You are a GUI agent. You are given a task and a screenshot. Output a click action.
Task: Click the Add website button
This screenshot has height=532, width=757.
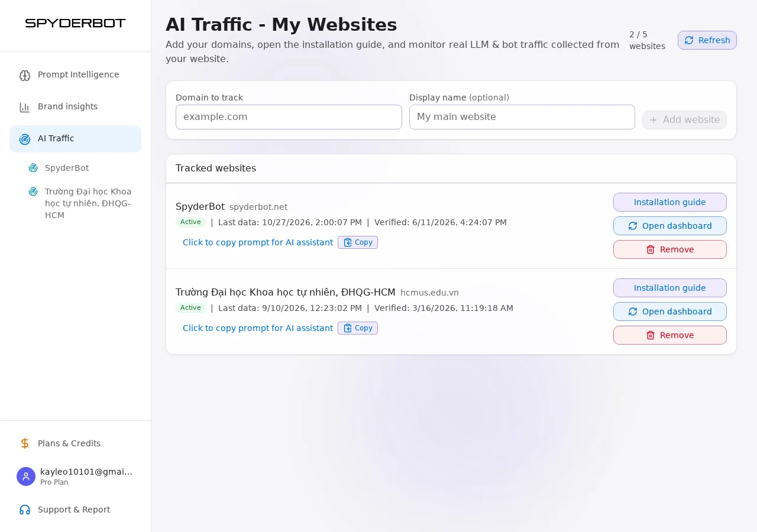685,120
